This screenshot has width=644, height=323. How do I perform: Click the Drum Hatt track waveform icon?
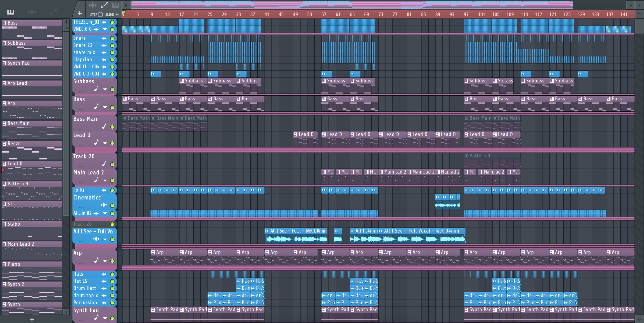click(x=104, y=289)
